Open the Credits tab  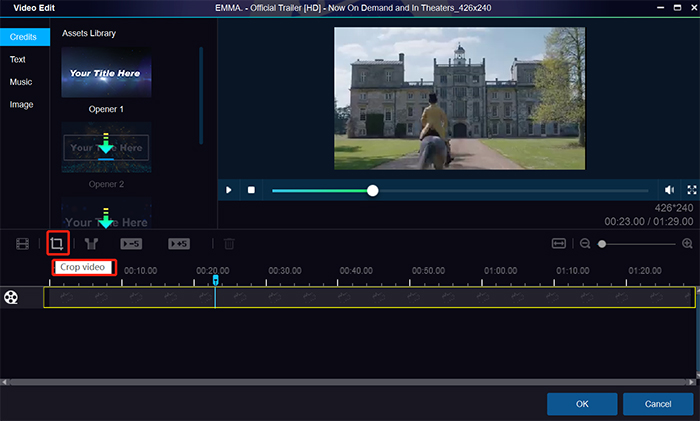coord(24,37)
